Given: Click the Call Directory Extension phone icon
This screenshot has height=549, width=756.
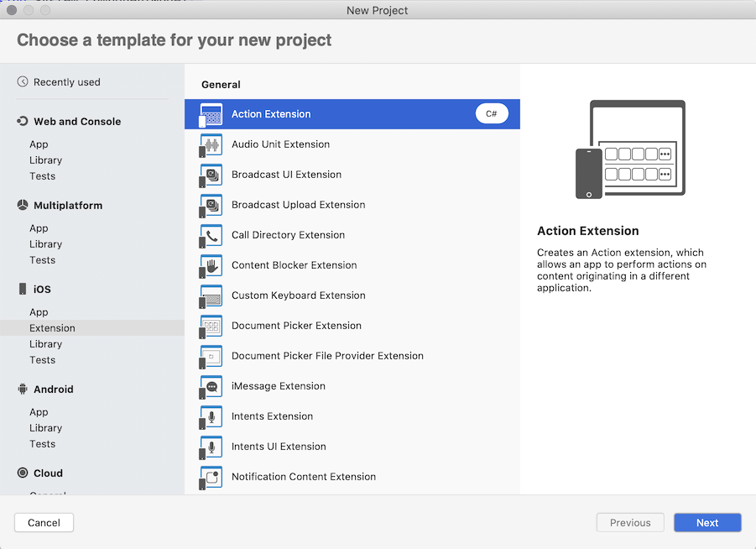Looking at the screenshot, I should [x=211, y=235].
